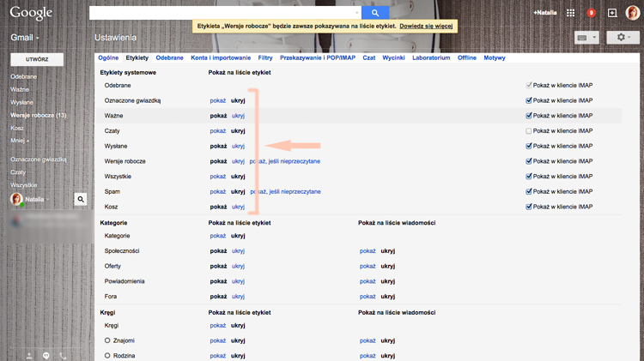The height and width of the screenshot is (361, 644).
Task: Click ukryj for Wysłane label
Action: pos(238,146)
